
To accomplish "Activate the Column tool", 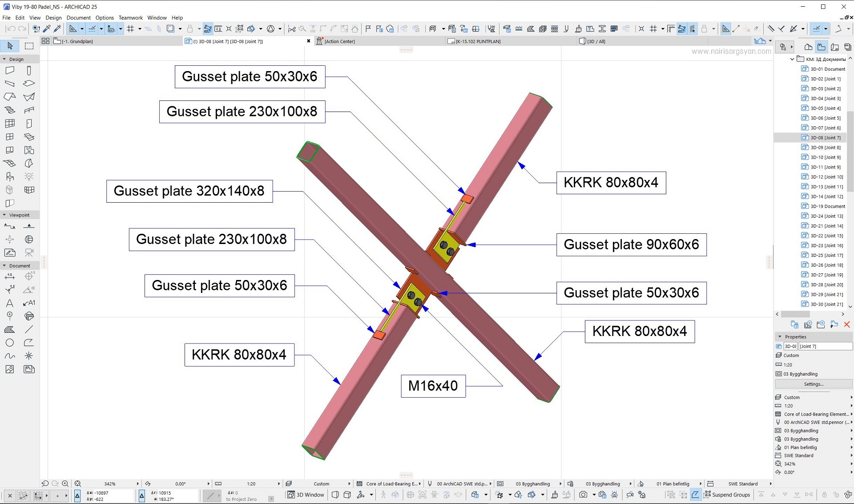I will point(29,71).
